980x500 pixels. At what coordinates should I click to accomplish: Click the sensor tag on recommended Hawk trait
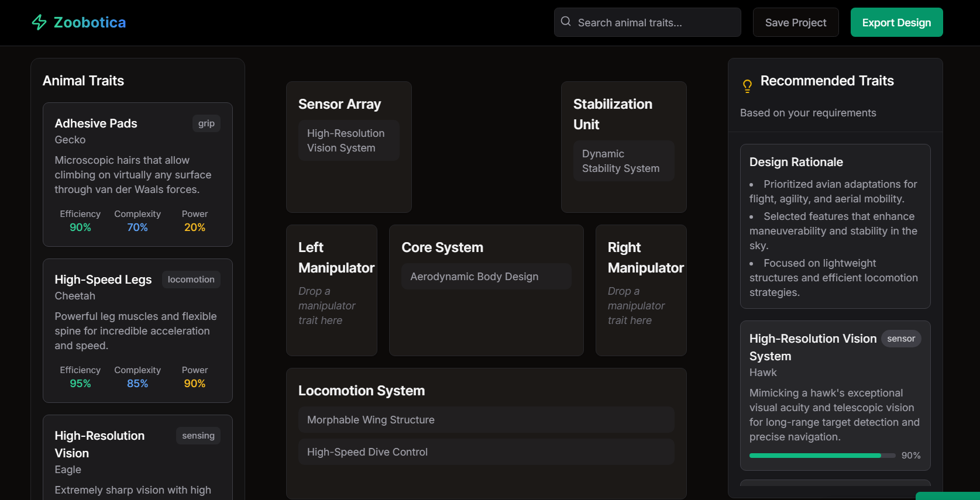[900, 339]
